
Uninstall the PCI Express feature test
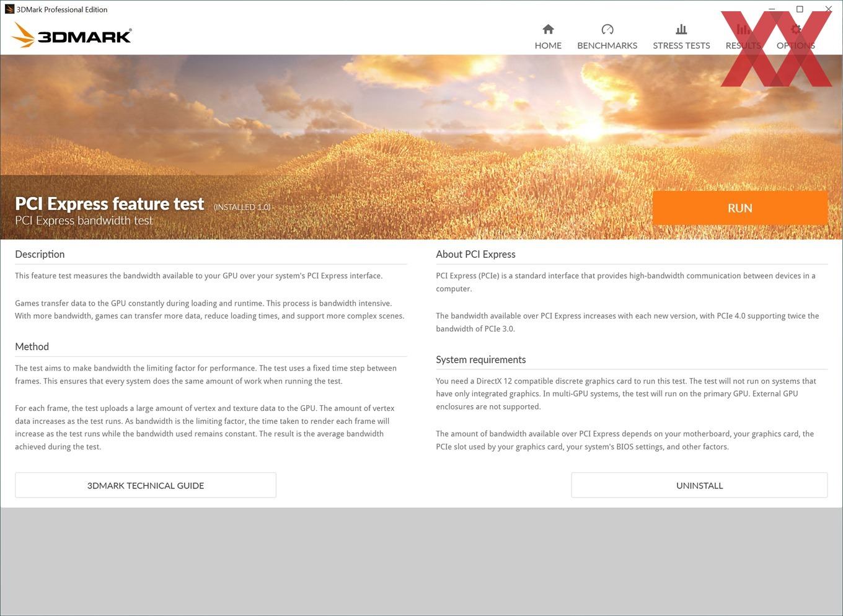[x=699, y=485]
